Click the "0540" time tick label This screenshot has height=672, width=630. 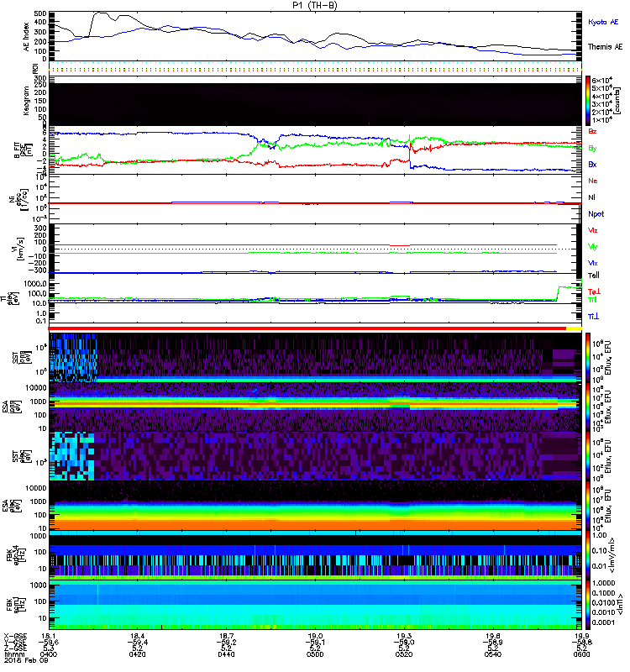(x=493, y=654)
